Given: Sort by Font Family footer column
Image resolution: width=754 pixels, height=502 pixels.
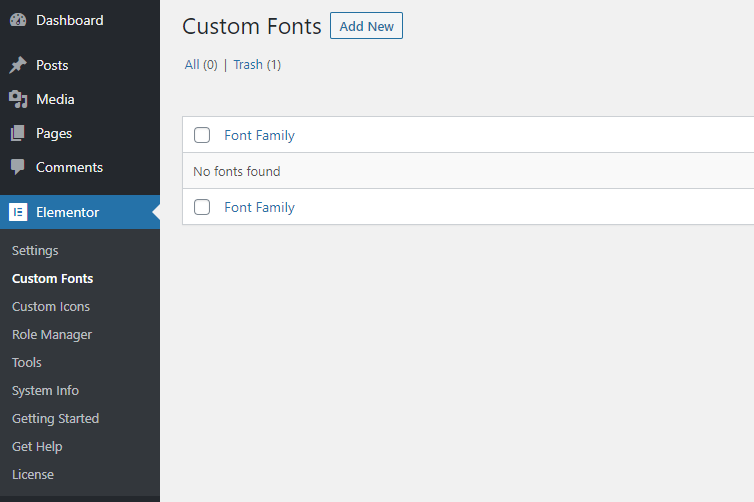Looking at the screenshot, I should click(x=259, y=207).
